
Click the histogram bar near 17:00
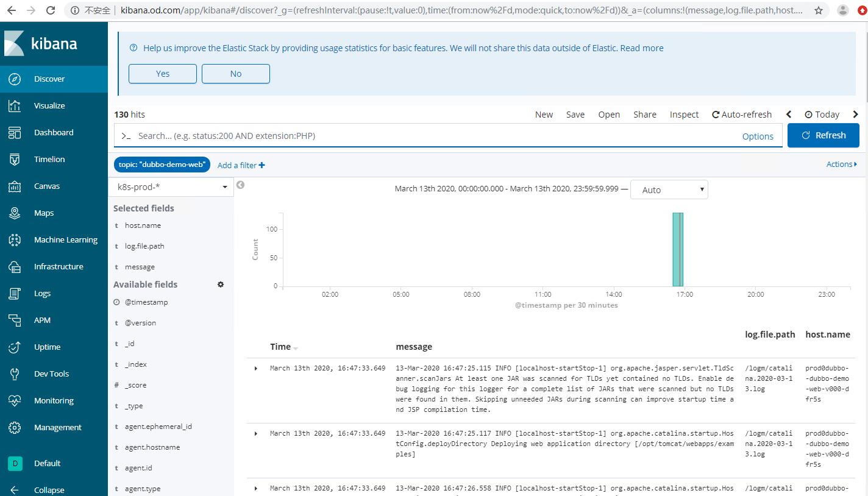point(677,249)
